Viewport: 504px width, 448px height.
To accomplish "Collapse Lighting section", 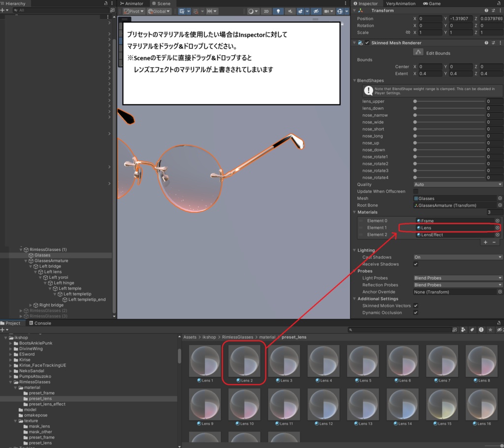I will pos(354,250).
